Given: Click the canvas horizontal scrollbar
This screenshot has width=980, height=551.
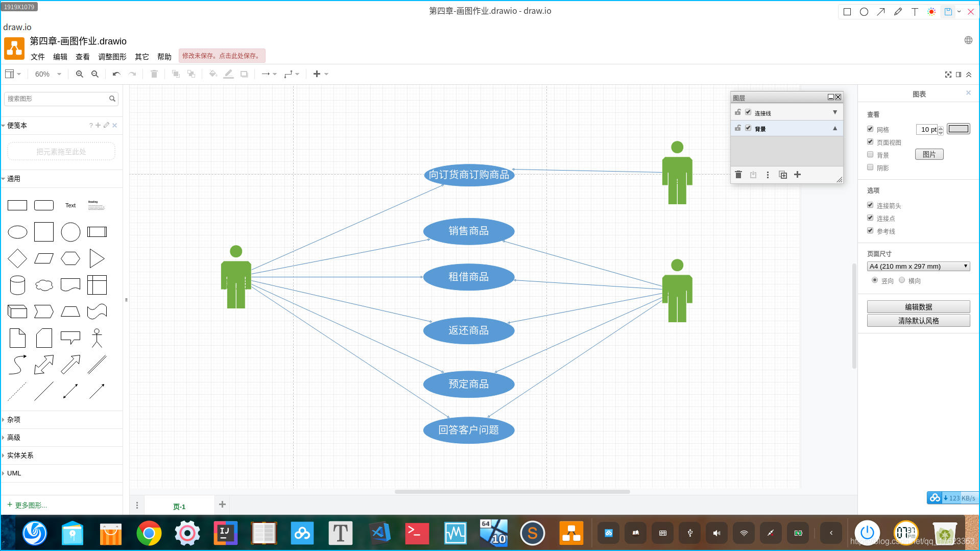Looking at the screenshot, I should click(x=512, y=492).
